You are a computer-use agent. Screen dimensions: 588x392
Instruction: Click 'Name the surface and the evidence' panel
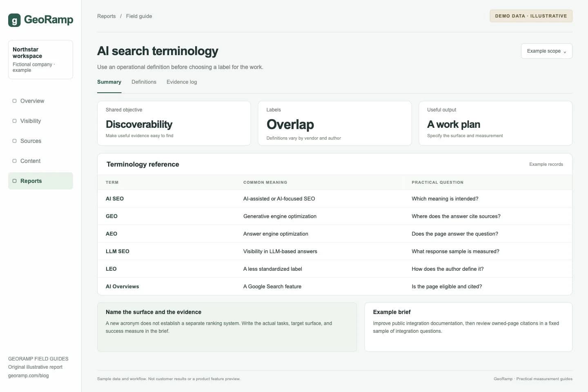[x=227, y=327]
